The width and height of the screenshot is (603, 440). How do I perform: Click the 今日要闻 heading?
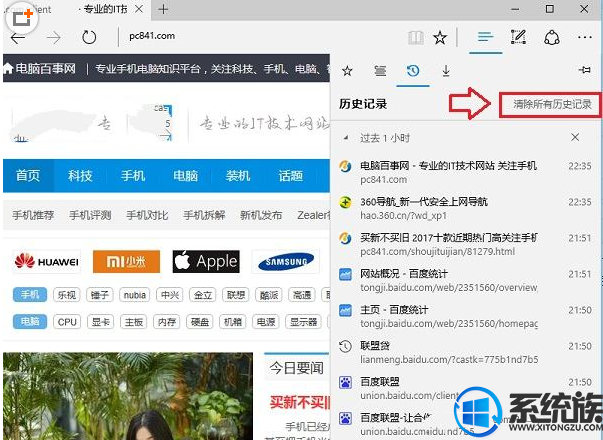[x=297, y=368]
